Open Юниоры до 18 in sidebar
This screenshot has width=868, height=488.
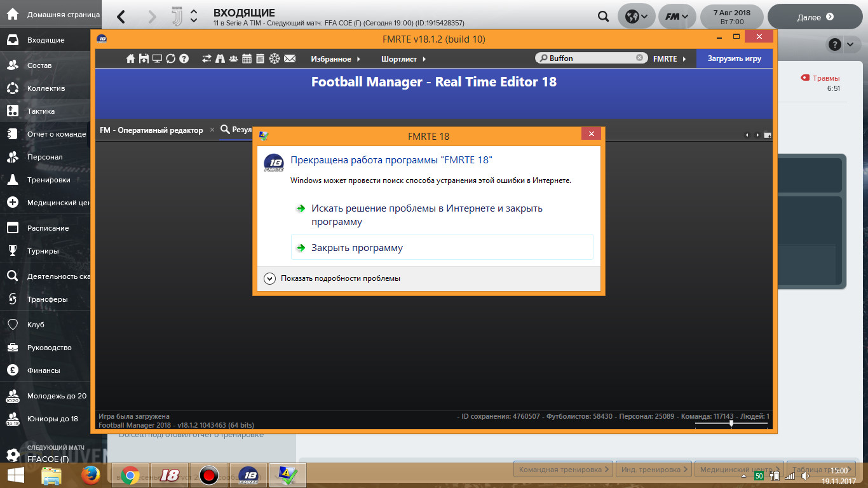point(45,419)
